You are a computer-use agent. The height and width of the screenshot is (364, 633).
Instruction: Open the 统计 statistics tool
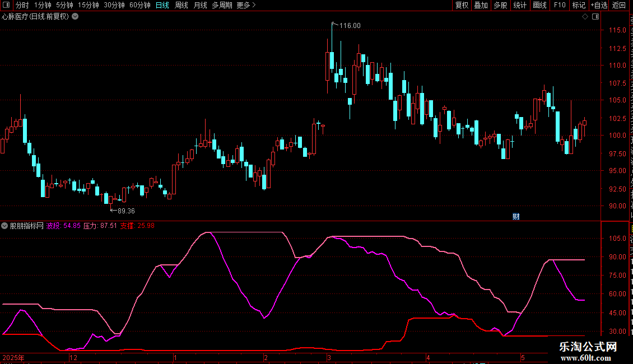519,5
